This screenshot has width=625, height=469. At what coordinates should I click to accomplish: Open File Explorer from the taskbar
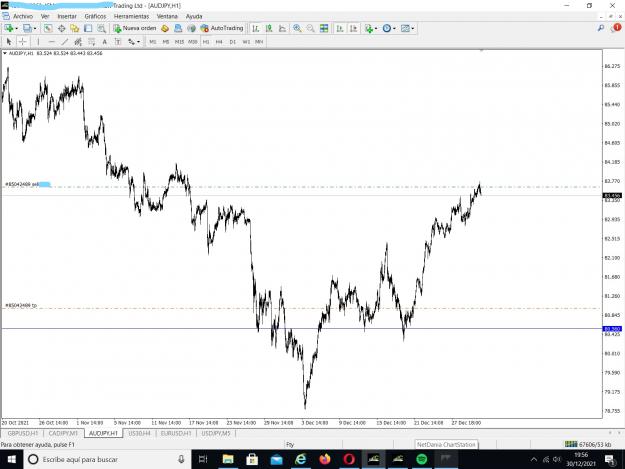[228, 459]
